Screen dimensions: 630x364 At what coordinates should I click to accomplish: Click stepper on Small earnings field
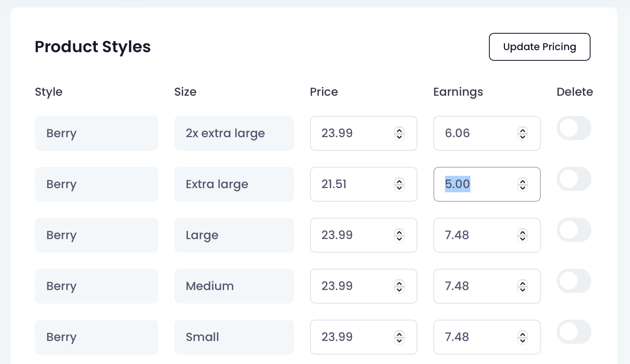[x=523, y=337]
